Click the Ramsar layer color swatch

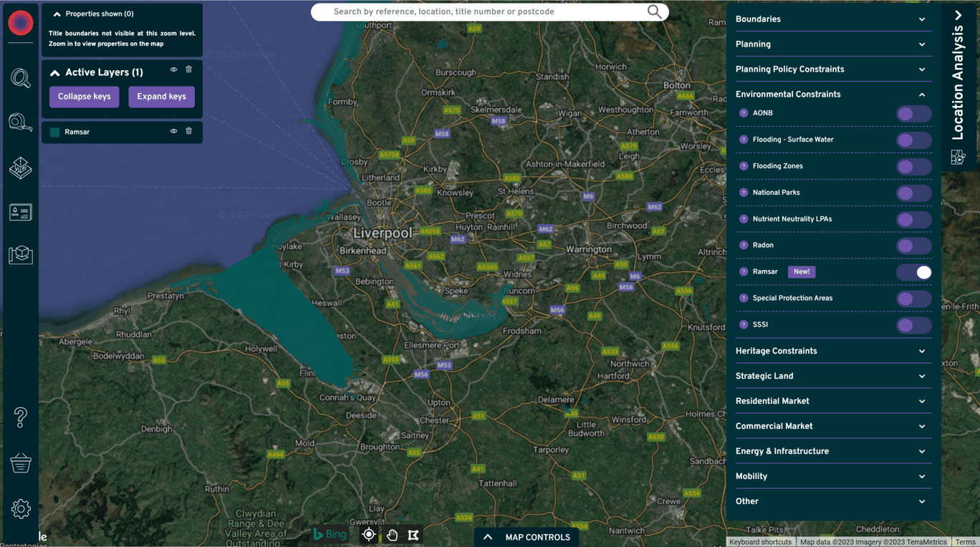55,132
